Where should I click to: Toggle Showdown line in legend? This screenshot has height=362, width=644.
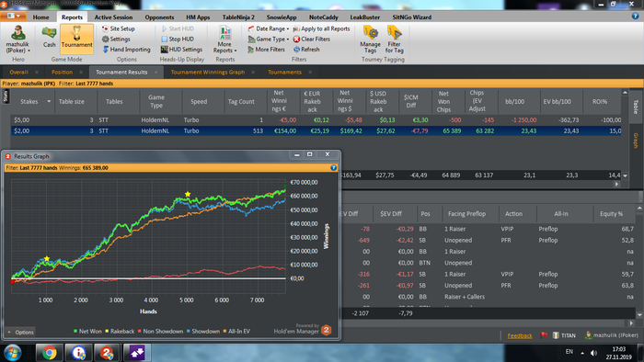[203, 332]
